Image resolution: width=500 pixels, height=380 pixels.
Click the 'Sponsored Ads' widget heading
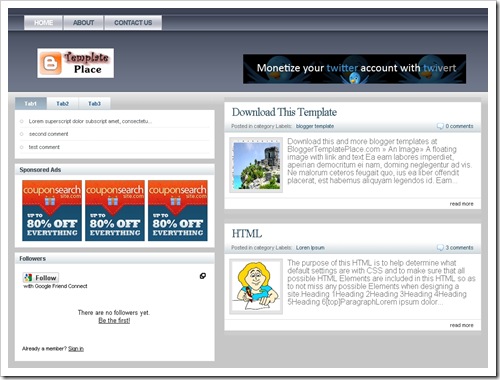(40, 170)
